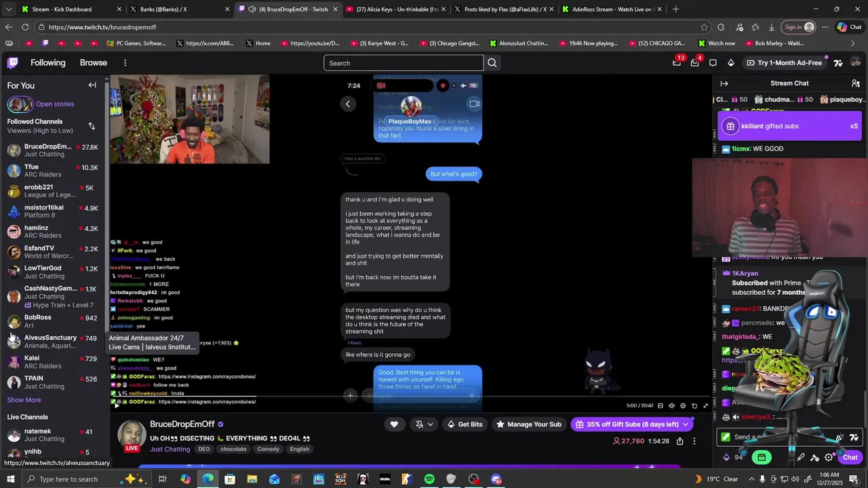Open AlveusSanctuary channel in sidebar

click(53, 342)
